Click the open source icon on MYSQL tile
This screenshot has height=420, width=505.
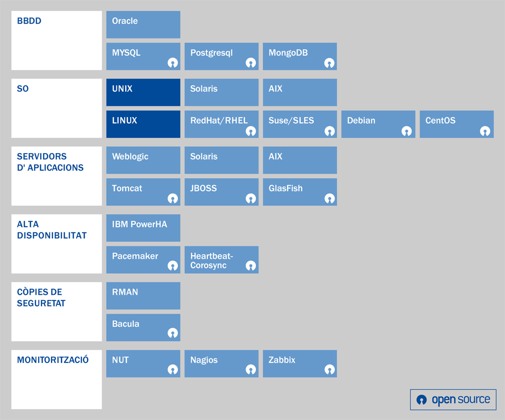tap(173, 63)
